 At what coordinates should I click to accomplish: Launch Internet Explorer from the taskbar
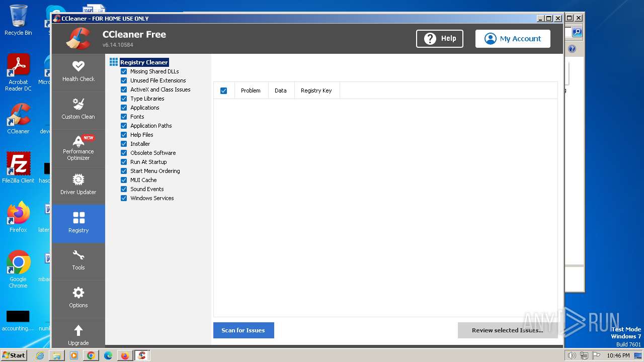40,355
